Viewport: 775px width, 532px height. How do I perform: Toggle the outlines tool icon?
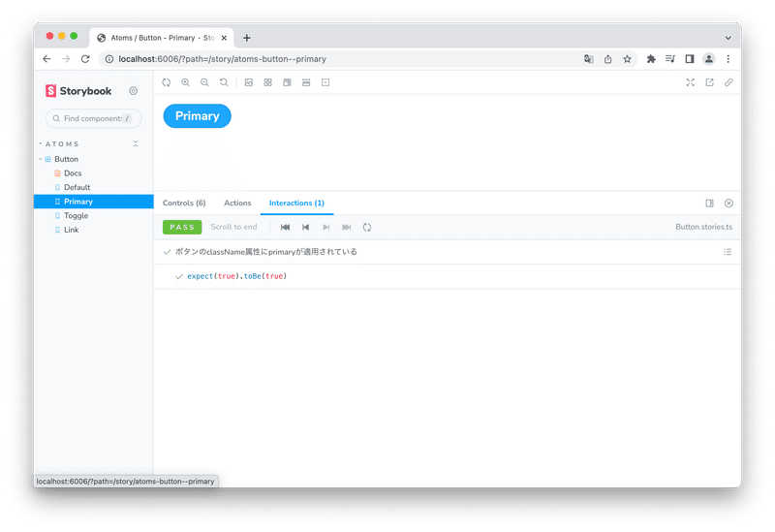coord(325,82)
